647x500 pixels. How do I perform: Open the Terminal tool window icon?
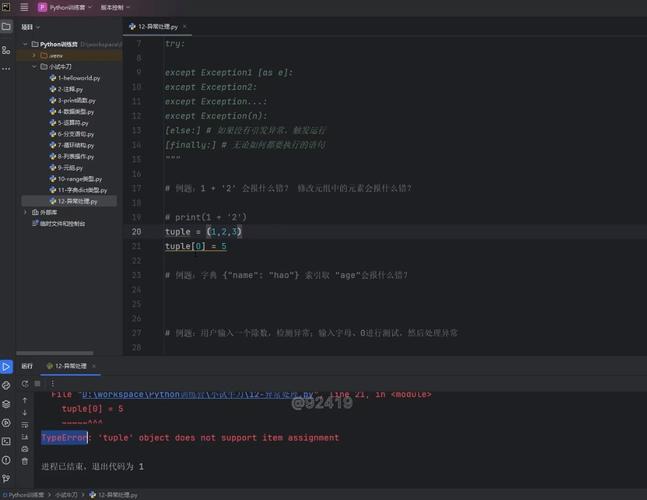pos(6,441)
